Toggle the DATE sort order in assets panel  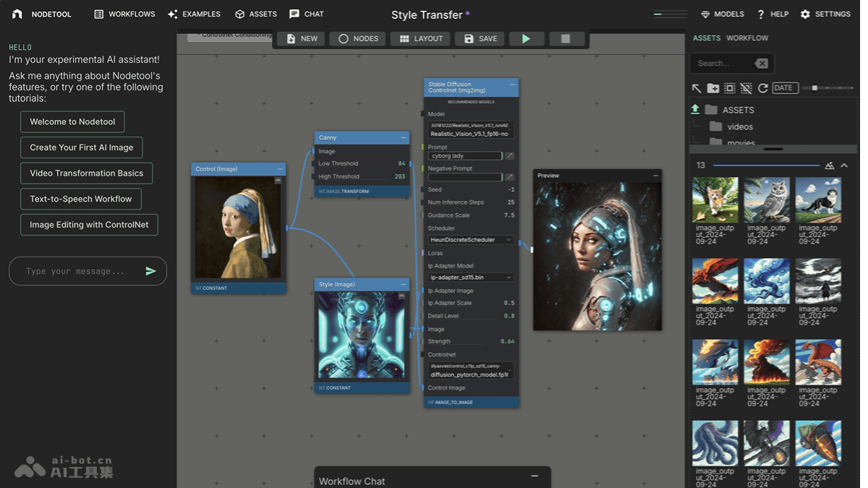click(786, 87)
